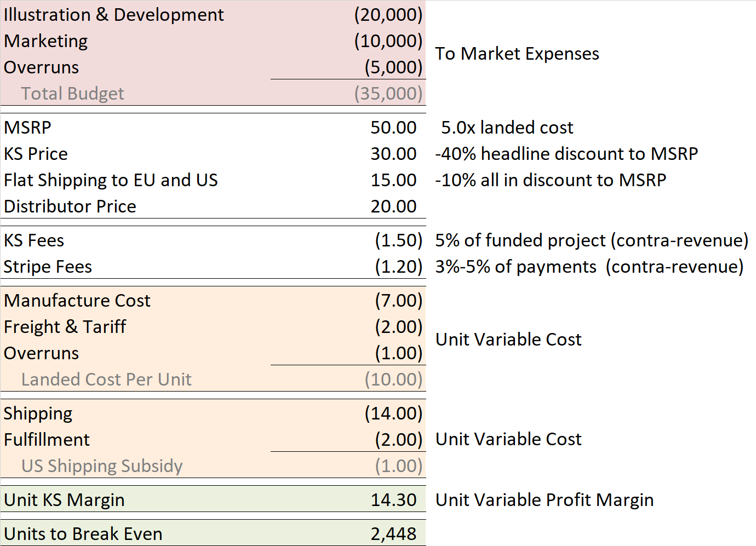Click the 'Manufacture Cost' label
Viewport: 756px width, 546px height.
click(77, 301)
